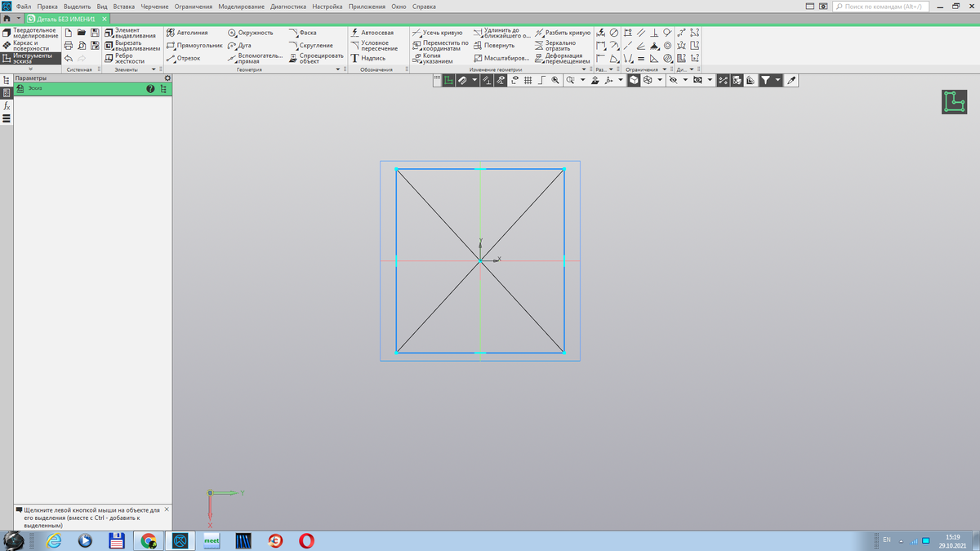Activate Удлинить до ближайшего объекта tool
This screenshot has height=551, width=980.
point(501,33)
